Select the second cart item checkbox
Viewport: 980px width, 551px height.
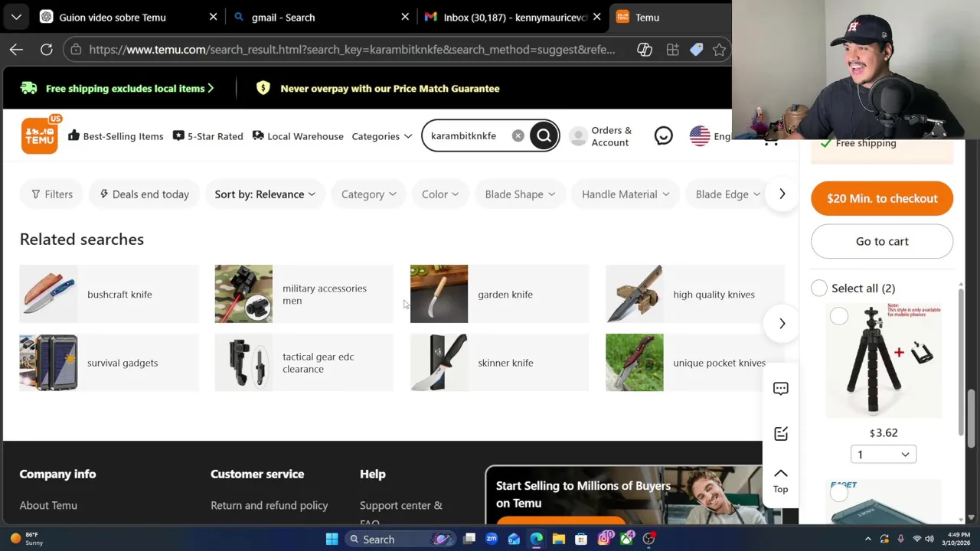(x=839, y=494)
